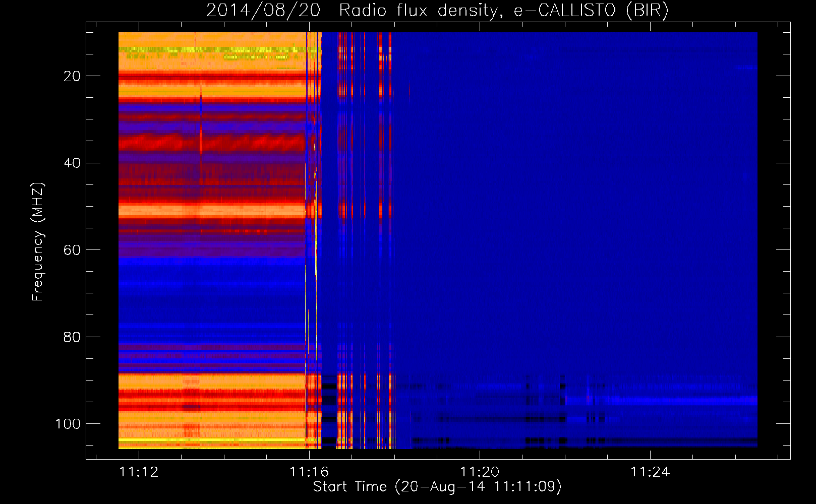Click the 'Frequency (MHZ)' axis label

pos(38,241)
